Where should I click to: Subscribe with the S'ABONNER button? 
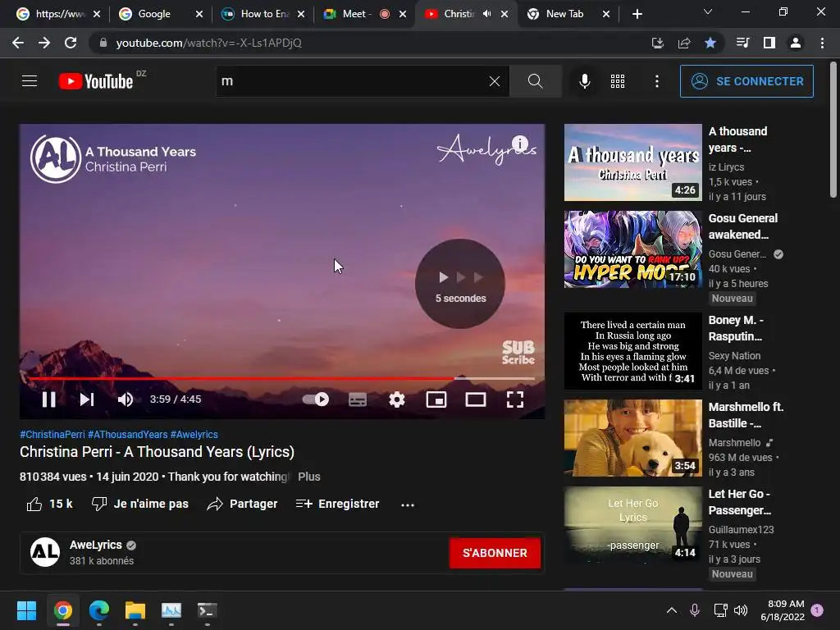point(495,553)
